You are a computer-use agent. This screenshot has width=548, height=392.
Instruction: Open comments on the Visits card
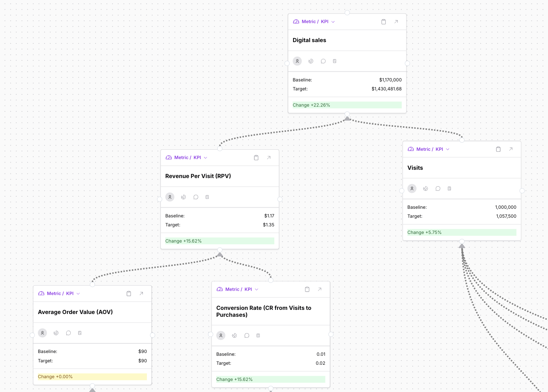pyautogui.click(x=438, y=189)
